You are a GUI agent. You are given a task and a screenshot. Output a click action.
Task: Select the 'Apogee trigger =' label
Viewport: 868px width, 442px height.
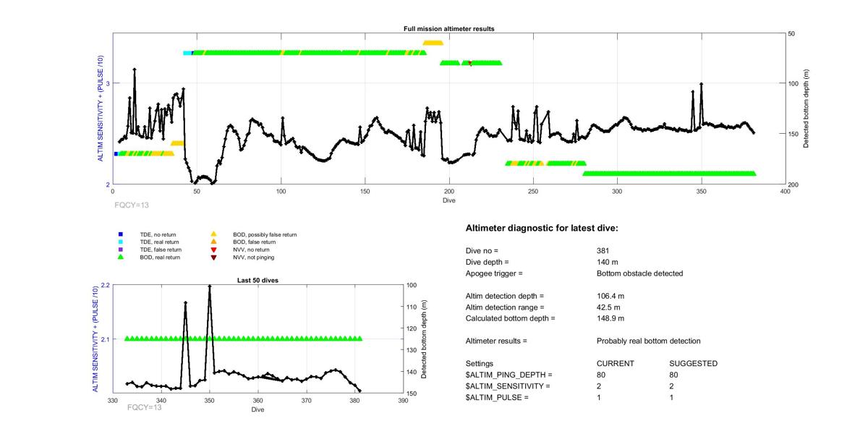[x=494, y=273]
